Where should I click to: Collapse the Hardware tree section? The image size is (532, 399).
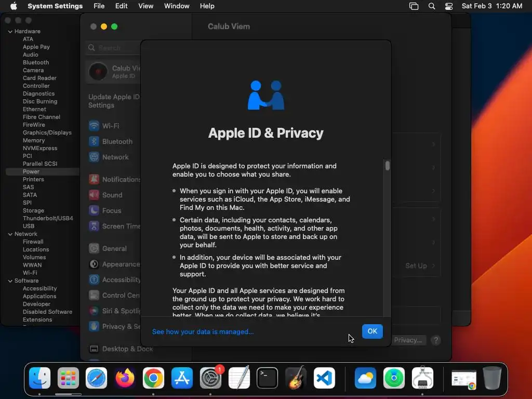pyautogui.click(x=10, y=31)
